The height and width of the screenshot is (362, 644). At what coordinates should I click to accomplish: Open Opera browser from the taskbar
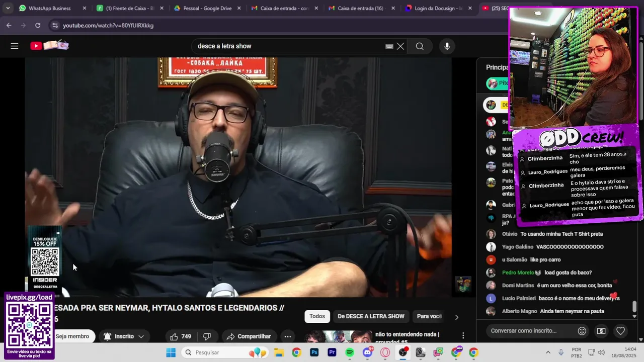(x=385, y=352)
